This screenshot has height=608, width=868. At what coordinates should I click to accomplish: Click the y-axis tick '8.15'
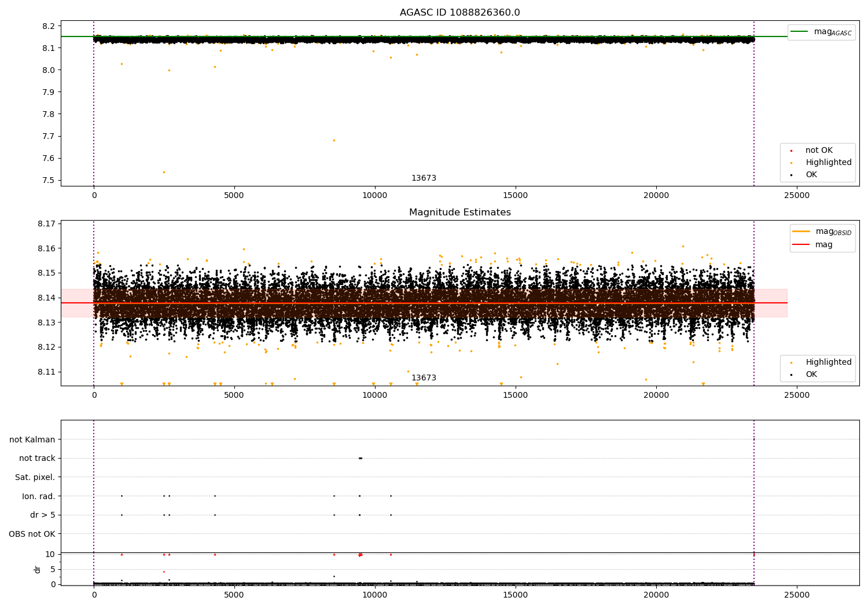coord(46,273)
